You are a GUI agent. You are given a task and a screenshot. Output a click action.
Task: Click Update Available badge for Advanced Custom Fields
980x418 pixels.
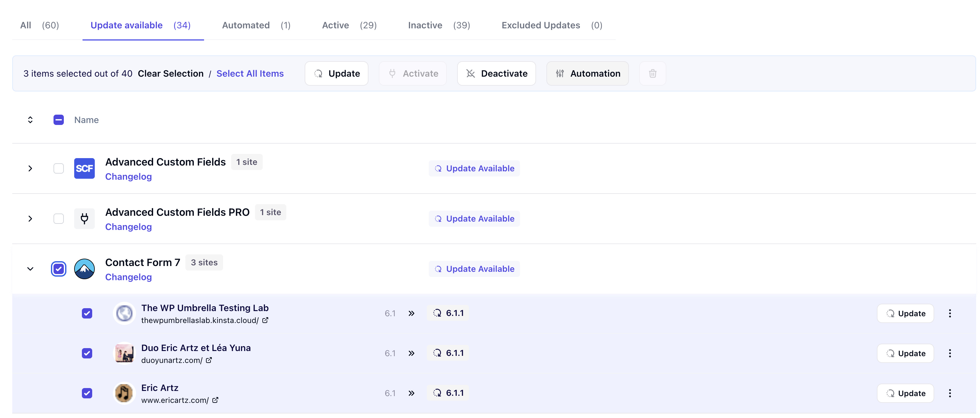pyautogui.click(x=475, y=168)
